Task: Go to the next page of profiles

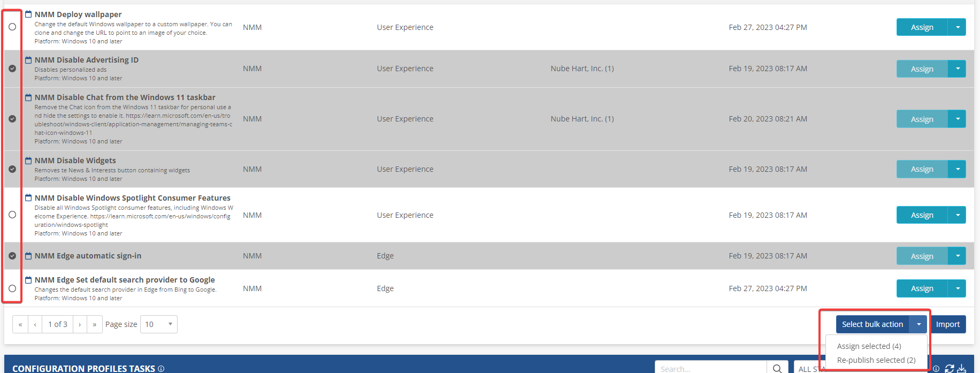Action: 80,324
